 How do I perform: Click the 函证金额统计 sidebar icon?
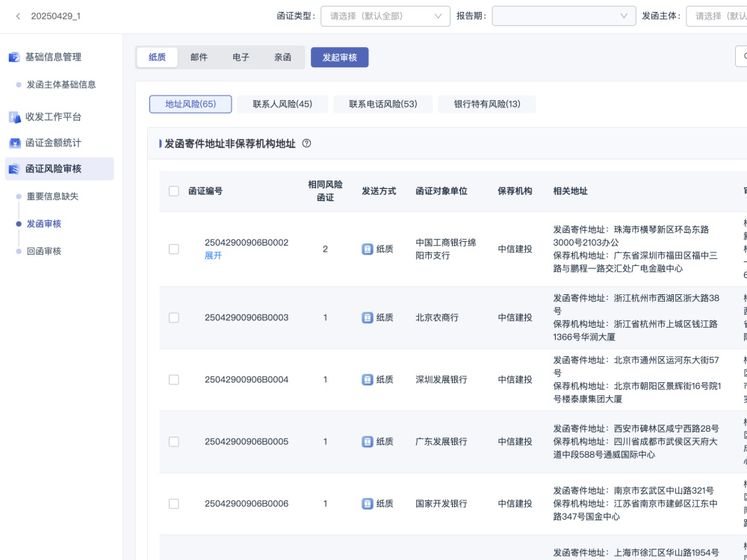[14, 143]
